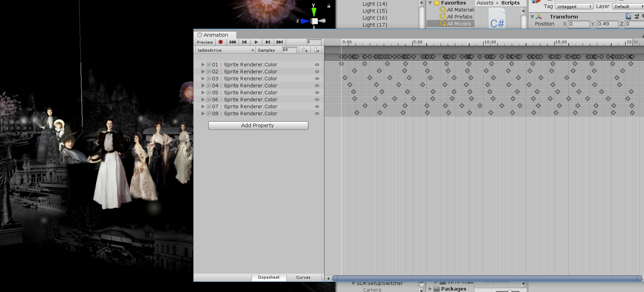Open key options for 05 property row

[x=317, y=93]
